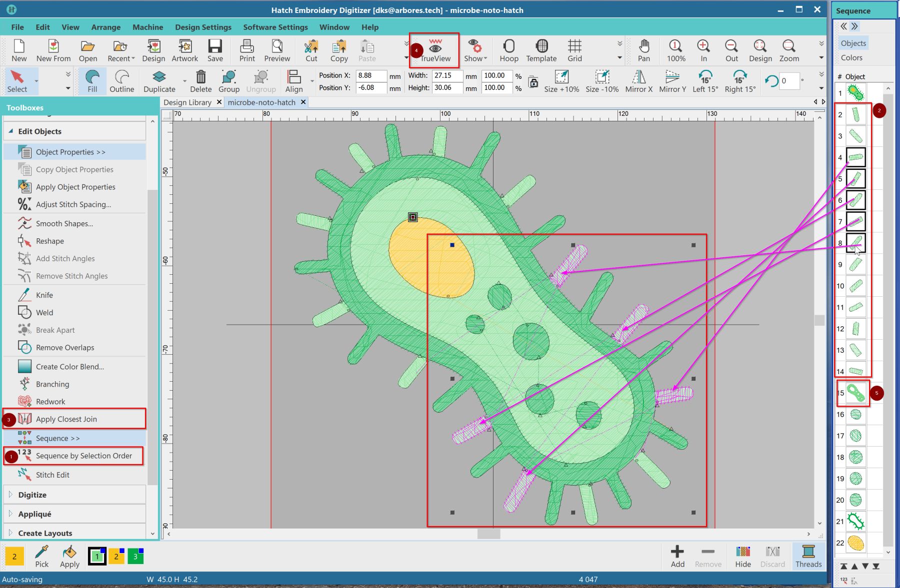
Task: Open the Show dropdown
Action: pos(475,50)
